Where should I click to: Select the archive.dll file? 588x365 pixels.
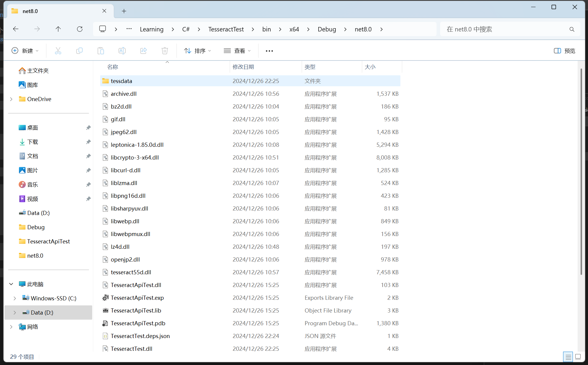[x=250, y=94]
